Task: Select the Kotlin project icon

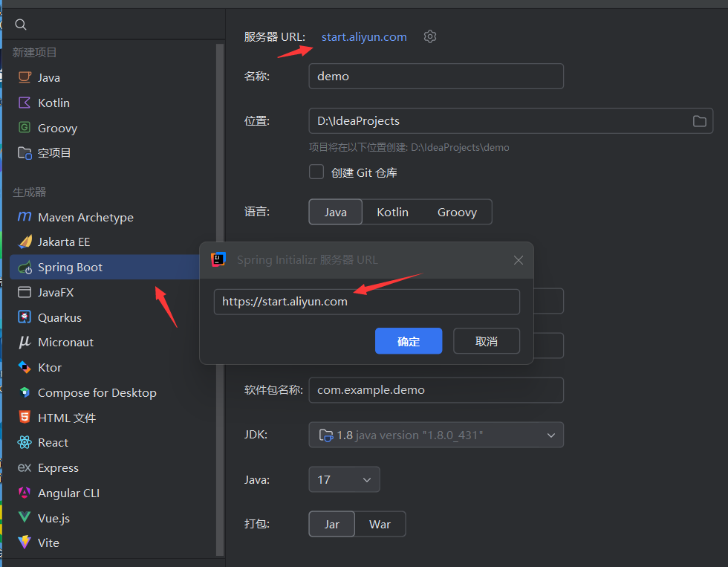Action: coord(25,103)
